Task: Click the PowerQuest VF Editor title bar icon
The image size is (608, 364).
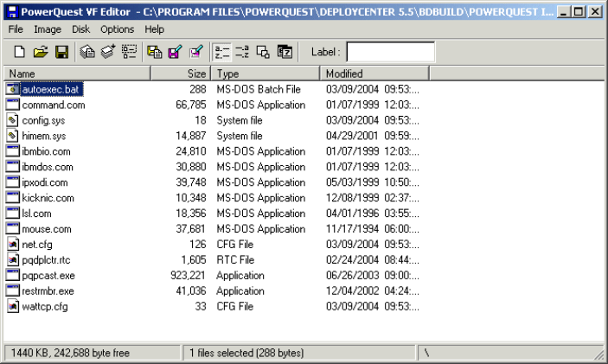Action: 12,12
